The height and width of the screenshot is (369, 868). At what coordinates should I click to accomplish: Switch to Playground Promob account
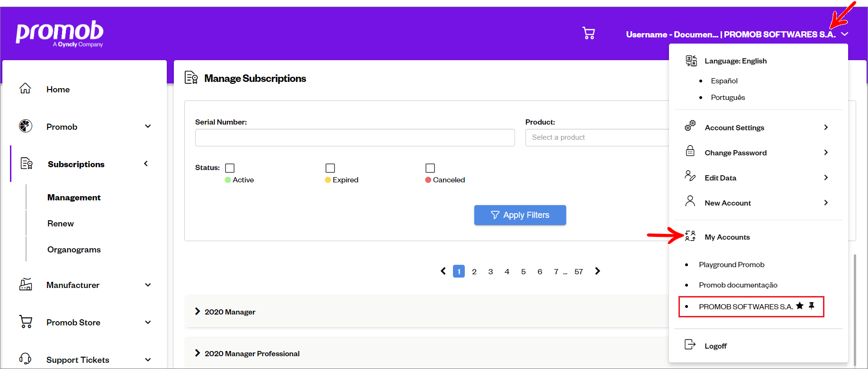(732, 265)
